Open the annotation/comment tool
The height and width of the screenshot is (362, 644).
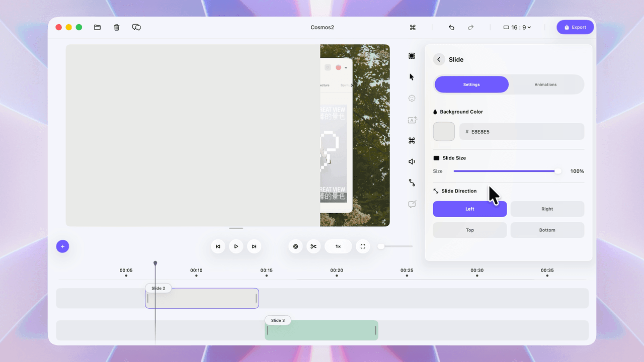coord(412,204)
